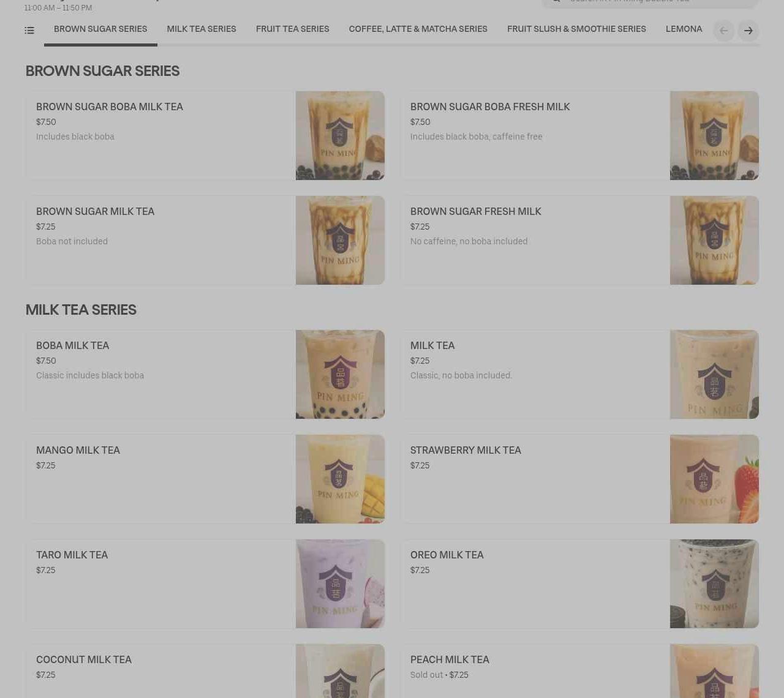Viewport: 784px width, 698px height.
Task: Select the Milk Tea Series tab
Action: [x=202, y=29]
